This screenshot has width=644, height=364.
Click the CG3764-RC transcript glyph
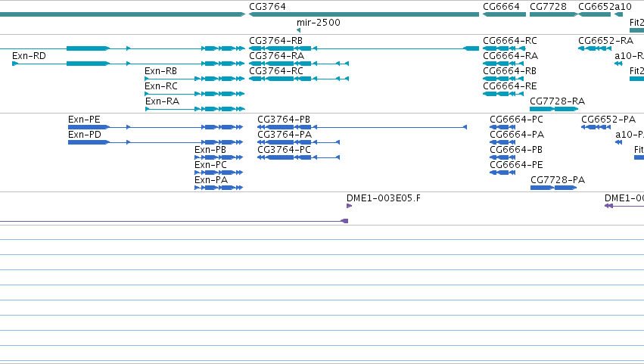click(299, 79)
